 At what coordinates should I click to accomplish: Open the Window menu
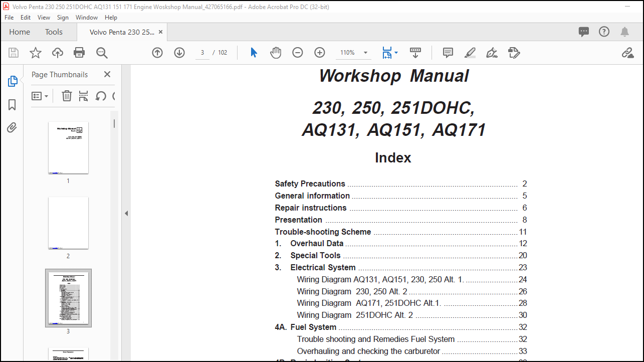87,17
